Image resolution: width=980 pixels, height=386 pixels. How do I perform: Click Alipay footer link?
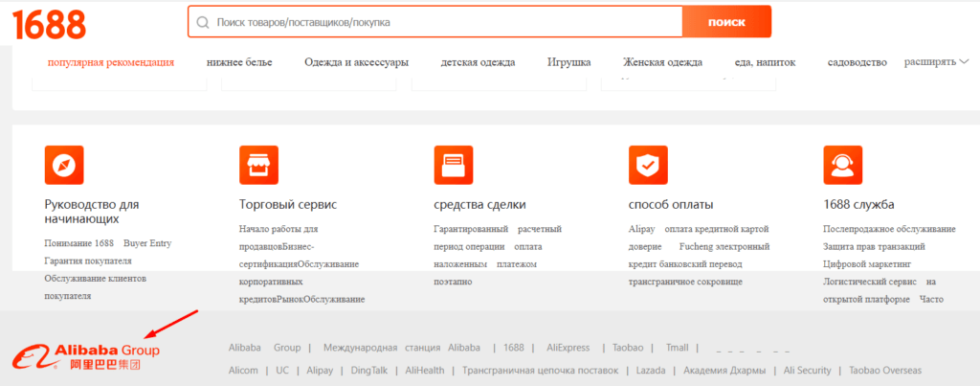click(x=320, y=371)
